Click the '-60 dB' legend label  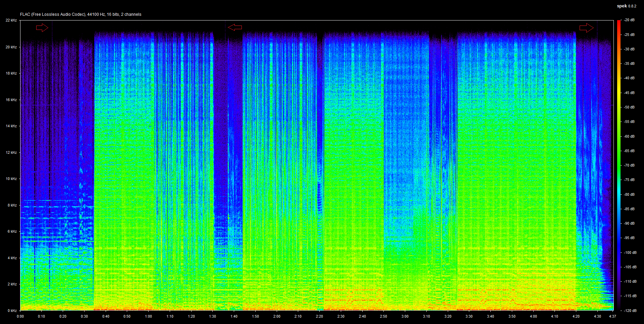[x=629, y=136]
